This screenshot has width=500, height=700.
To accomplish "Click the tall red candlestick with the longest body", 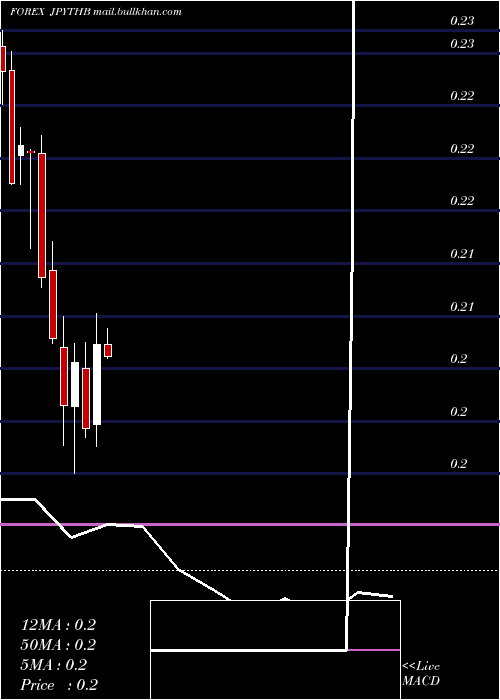I will coord(42,215).
